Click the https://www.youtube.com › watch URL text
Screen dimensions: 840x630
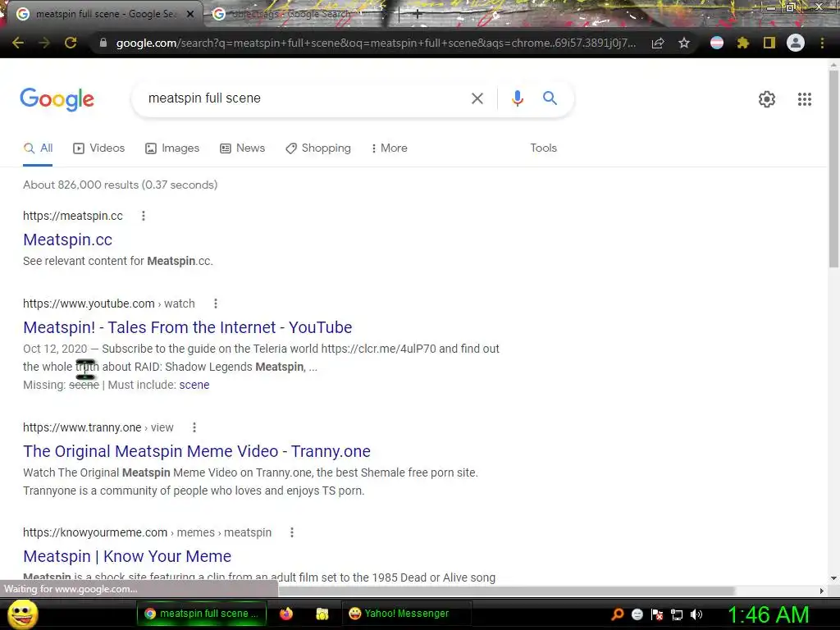coord(109,304)
